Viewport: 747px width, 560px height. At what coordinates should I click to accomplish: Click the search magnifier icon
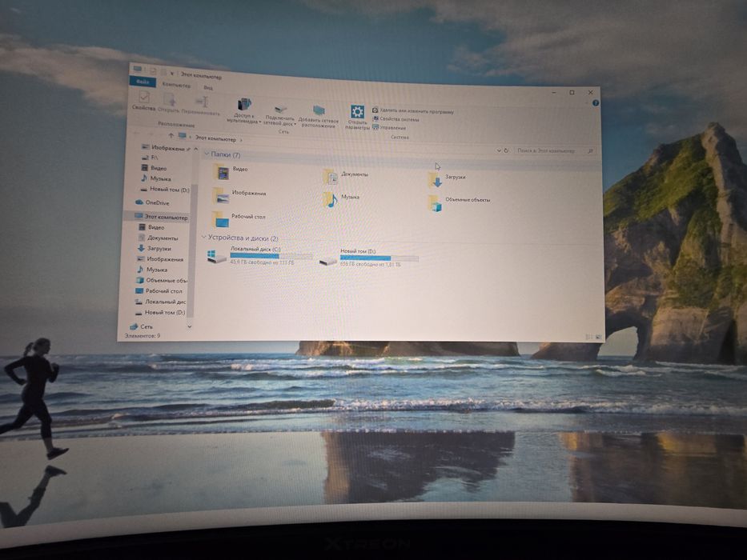click(590, 151)
